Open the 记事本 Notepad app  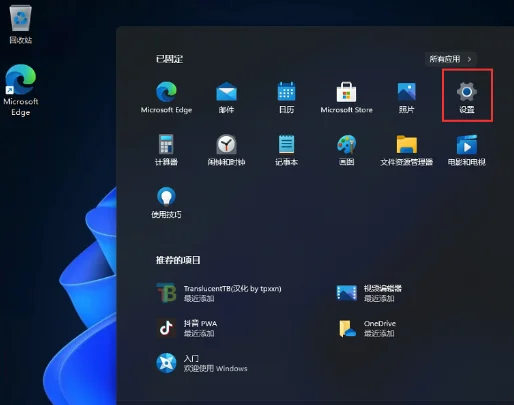click(286, 150)
